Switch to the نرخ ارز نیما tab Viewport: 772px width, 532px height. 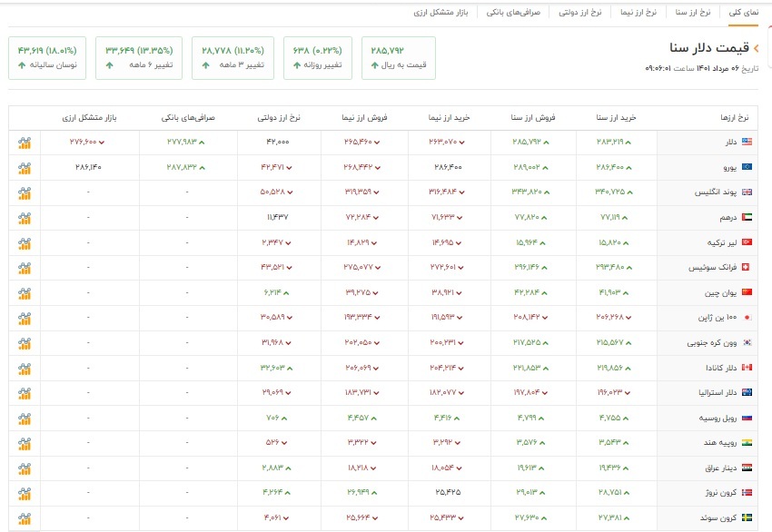point(636,13)
